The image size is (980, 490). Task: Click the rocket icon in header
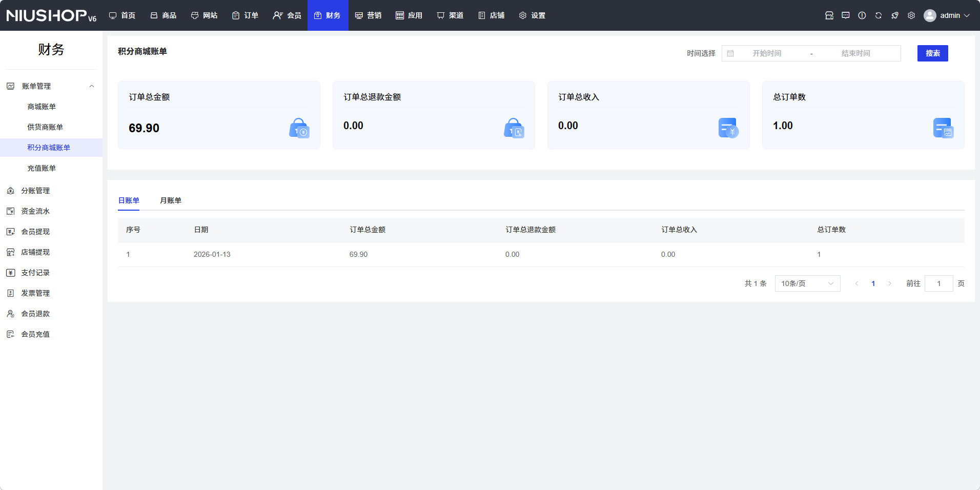[895, 15]
